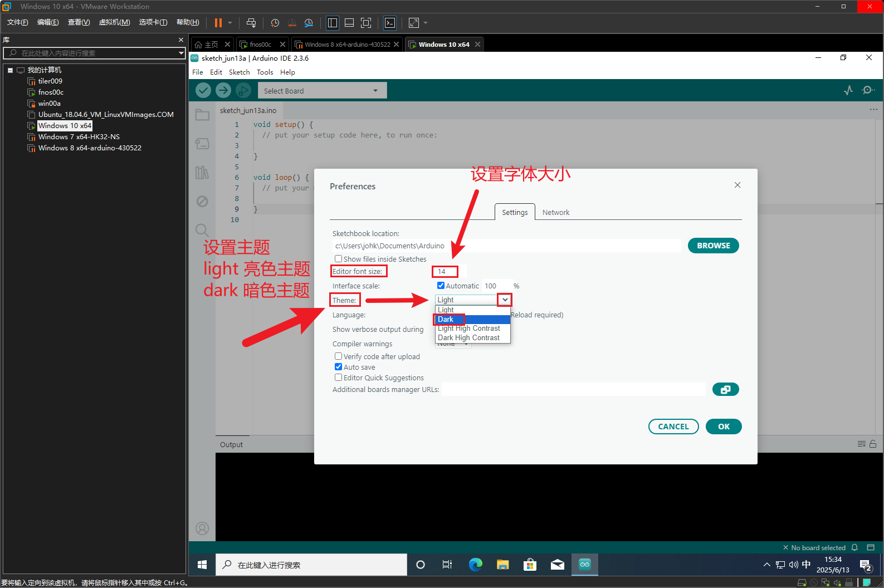
Task: Switch to the Network tab in Preferences
Action: (x=555, y=212)
